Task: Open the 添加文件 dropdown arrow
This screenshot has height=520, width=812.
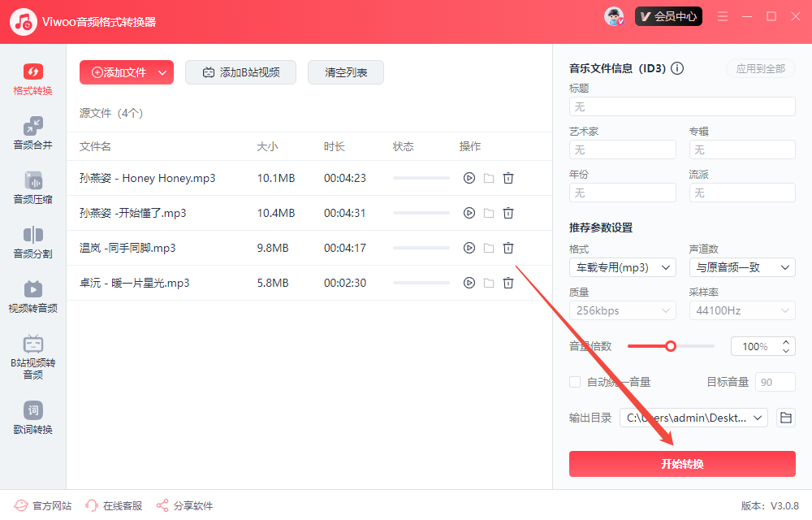Action: tap(162, 72)
